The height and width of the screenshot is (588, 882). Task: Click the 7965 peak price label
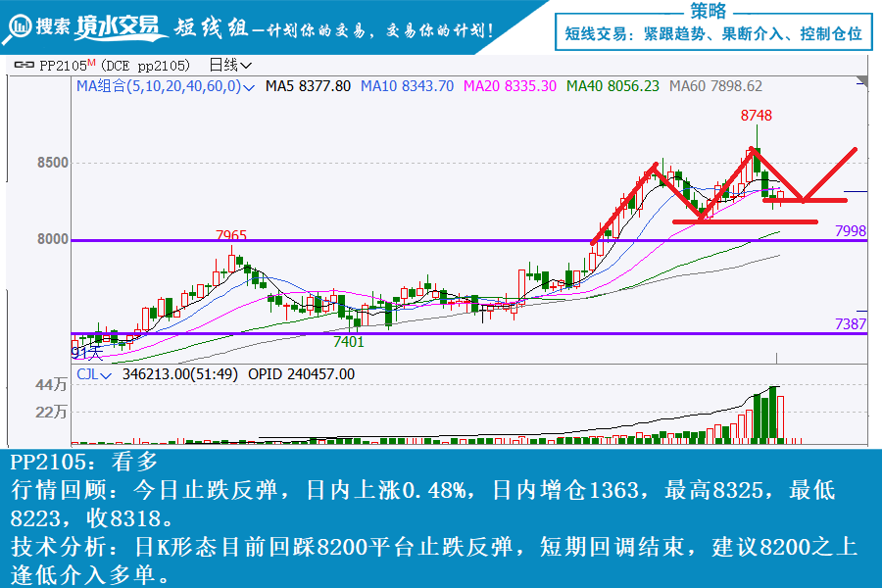pyautogui.click(x=231, y=235)
